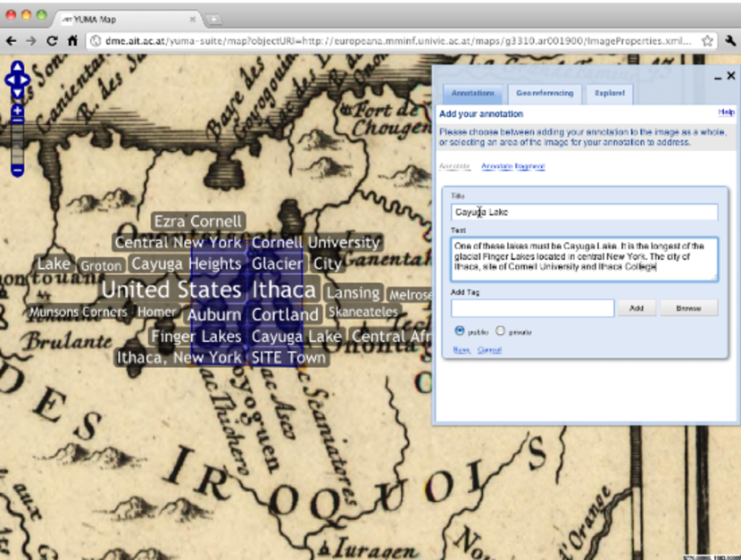Open the browser wrench menu
The height and width of the screenshot is (560, 741).
pyautogui.click(x=730, y=41)
